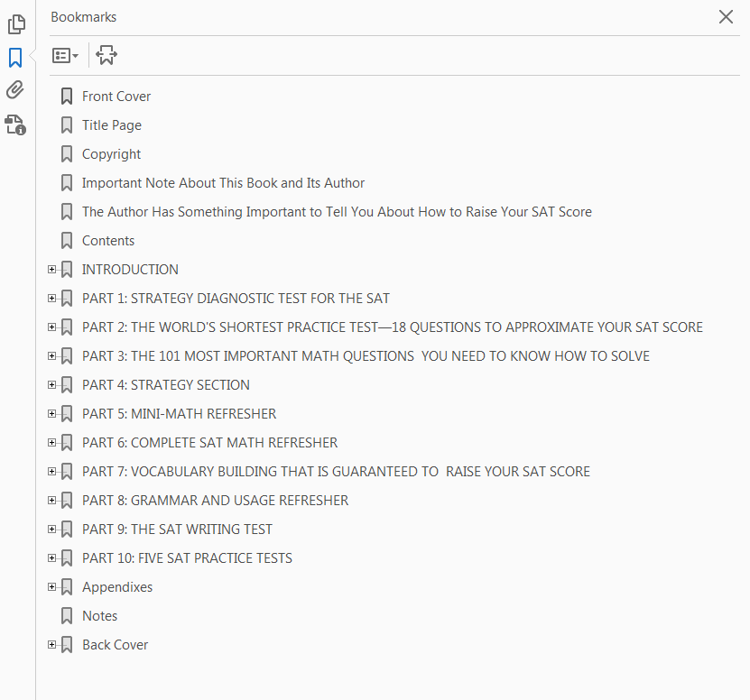Expand PART 7 Vocabulary Building node

click(x=51, y=471)
